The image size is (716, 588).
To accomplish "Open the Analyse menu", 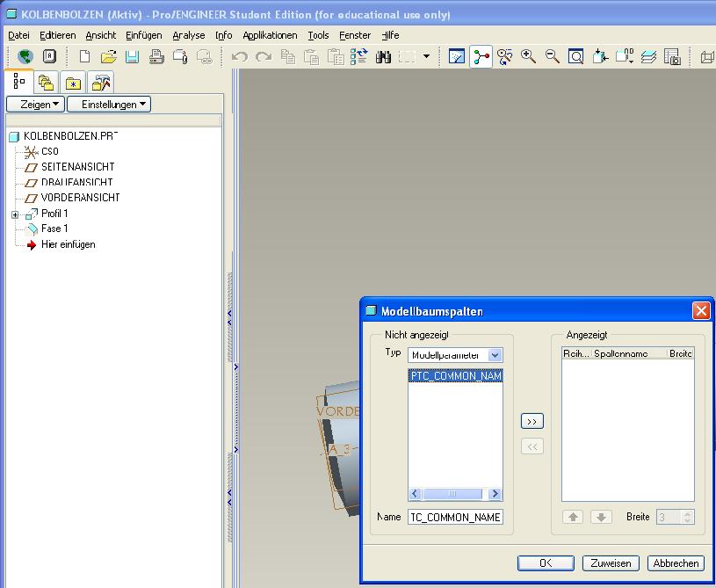I will click(189, 35).
